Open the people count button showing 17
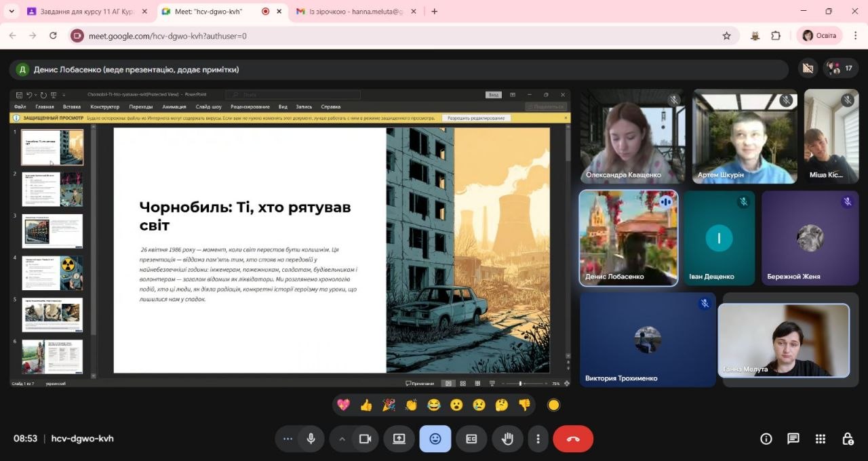 [841, 68]
